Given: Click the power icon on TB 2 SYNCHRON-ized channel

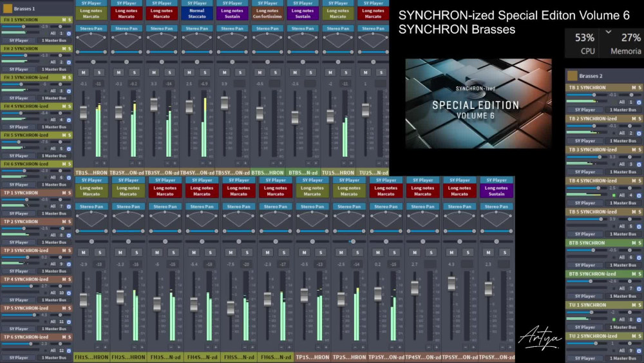Looking at the screenshot, I should coord(639,133).
